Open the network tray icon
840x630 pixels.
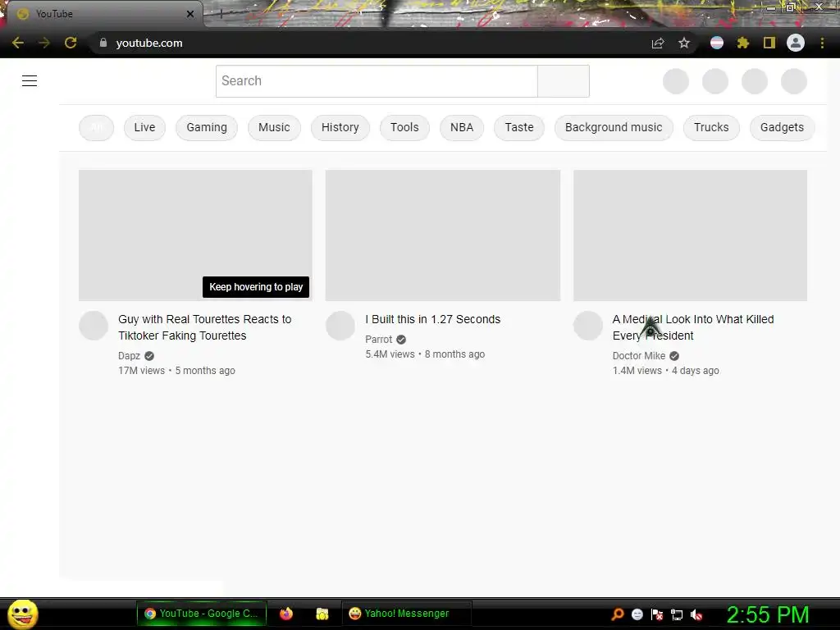click(677, 614)
